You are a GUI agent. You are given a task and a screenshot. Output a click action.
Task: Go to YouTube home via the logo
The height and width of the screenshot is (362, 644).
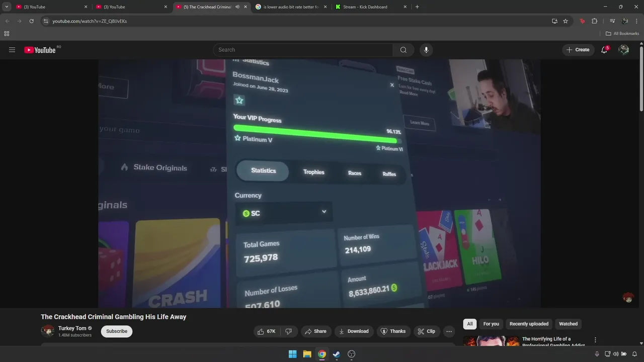tap(40, 50)
